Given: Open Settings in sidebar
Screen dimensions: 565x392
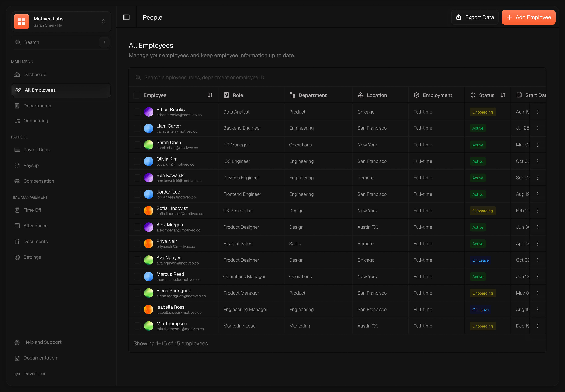Looking at the screenshot, I should pos(61,257).
